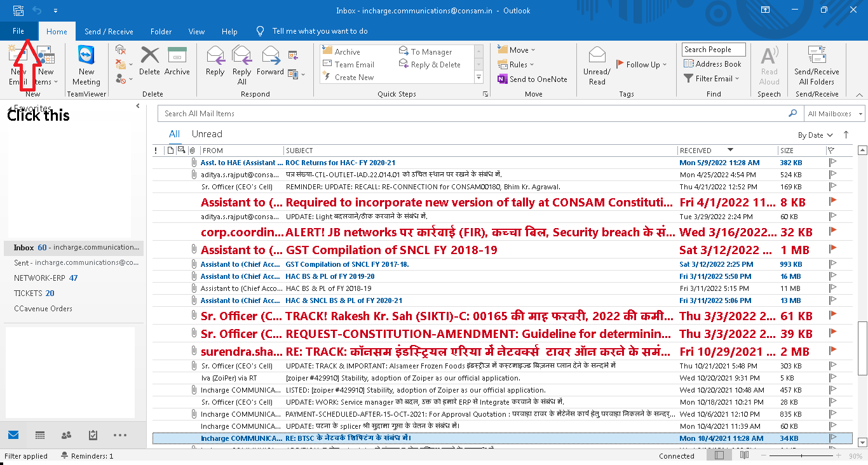Expand the Quick Steps gallery
Screen dimensions: 868x465
click(479, 78)
